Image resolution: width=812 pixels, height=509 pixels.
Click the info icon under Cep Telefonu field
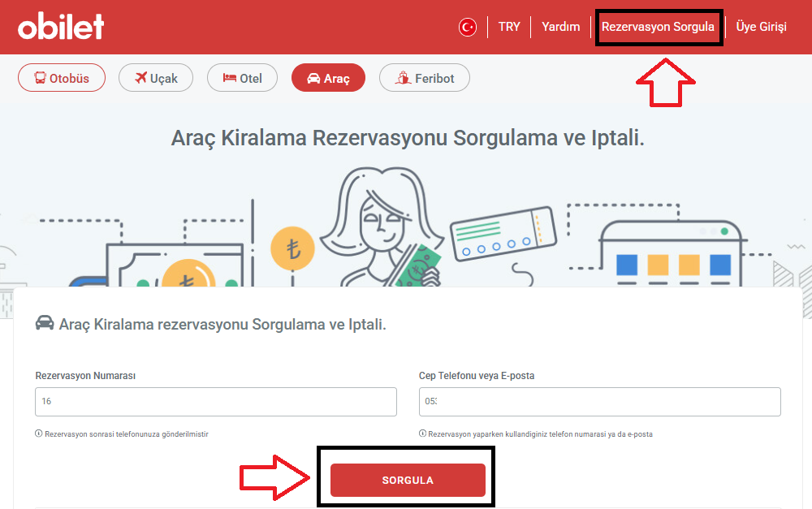click(422, 434)
